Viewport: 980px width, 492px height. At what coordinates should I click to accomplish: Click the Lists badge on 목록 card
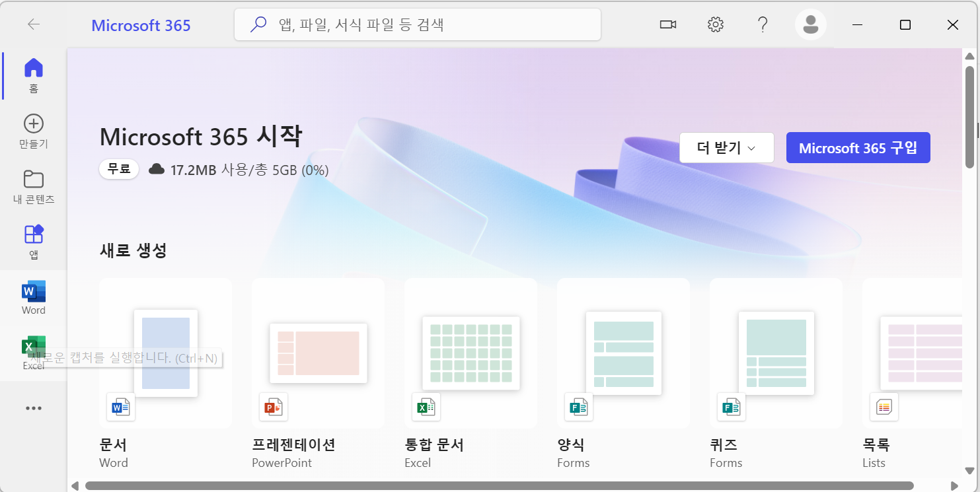coord(884,407)
